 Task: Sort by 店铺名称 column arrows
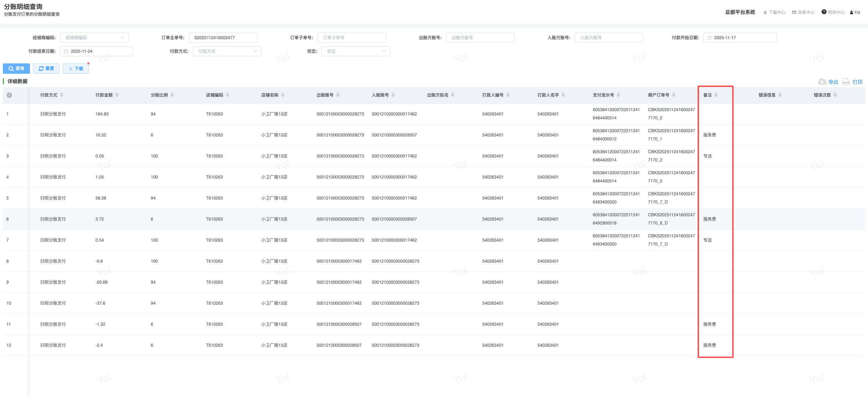tap(283, 95)
